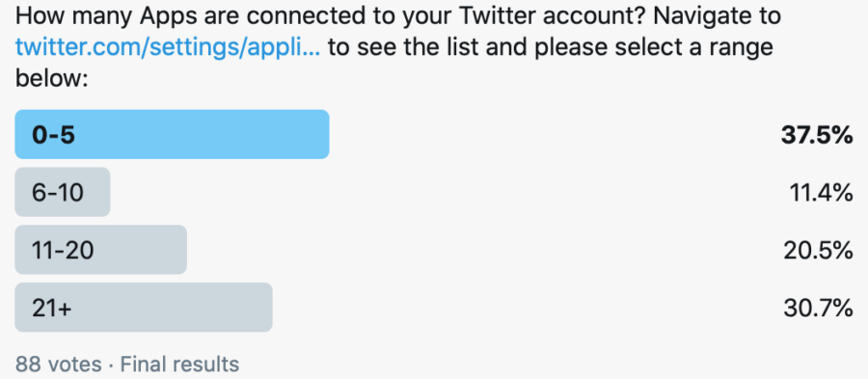Click the 20.5% result percentage

(x=818, y=251)
